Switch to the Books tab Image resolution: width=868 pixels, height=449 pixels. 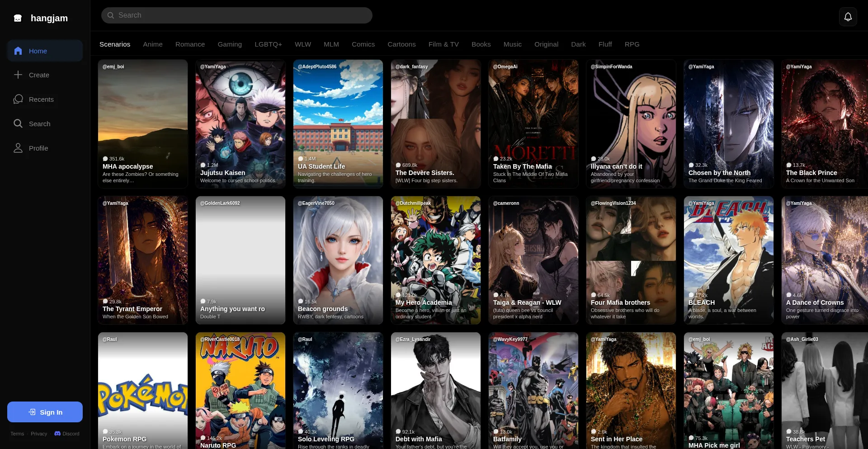coord(481,44)
